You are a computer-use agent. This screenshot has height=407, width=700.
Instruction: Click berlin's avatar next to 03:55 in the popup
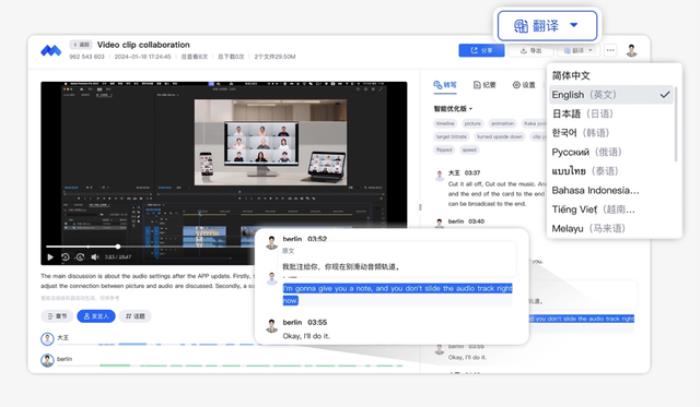tap(272, 325)
